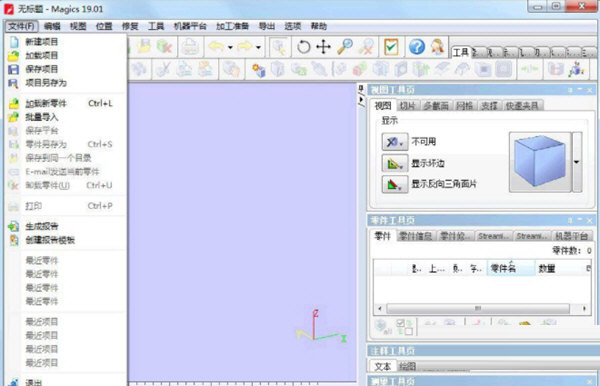Viewport: 600px width, 386px height.
Task: Click the blue cube view preview
Action: click(540, 162)
